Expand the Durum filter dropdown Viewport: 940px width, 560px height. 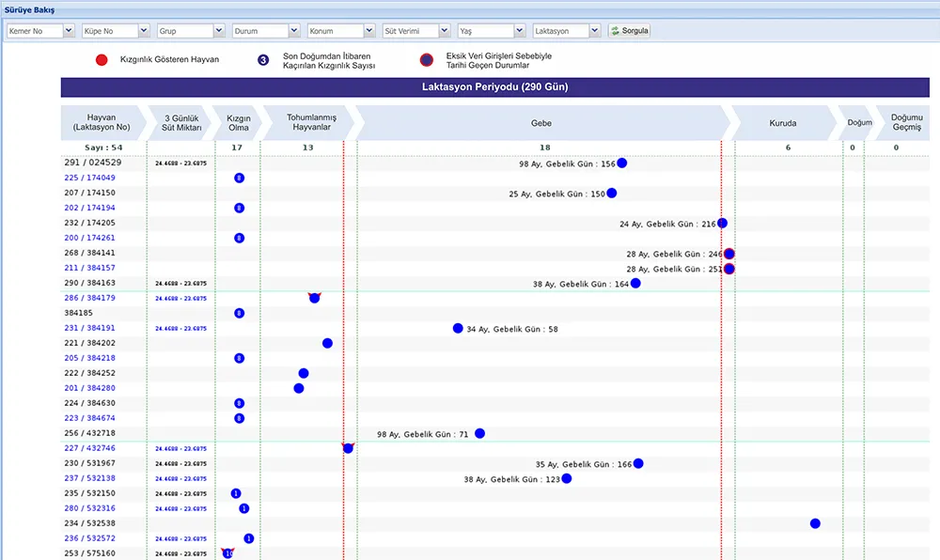click(266, 31)
